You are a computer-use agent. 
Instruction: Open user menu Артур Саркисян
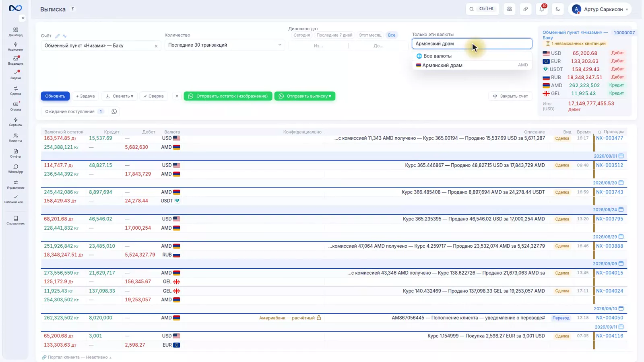tap(600, 9)
